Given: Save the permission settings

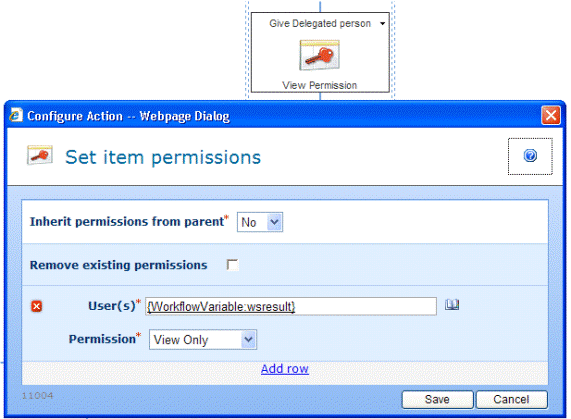Looking at the screenshot, I should 437,399.
